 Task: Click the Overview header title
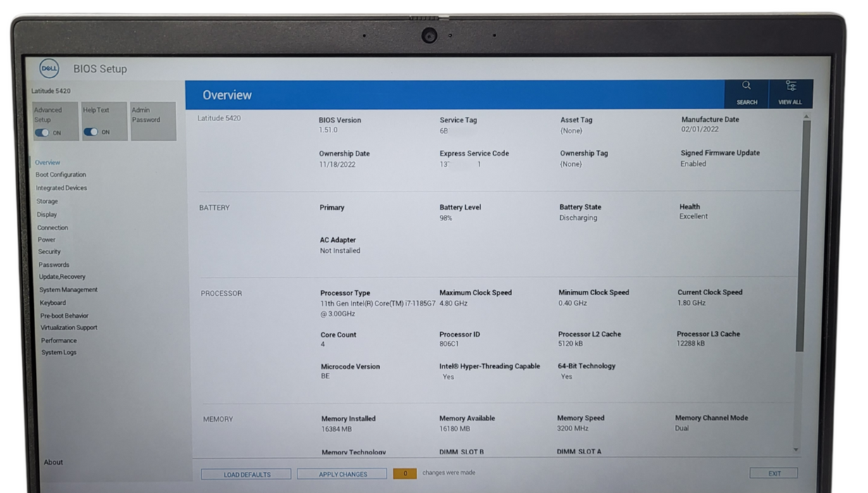click(x=227, y=95)
